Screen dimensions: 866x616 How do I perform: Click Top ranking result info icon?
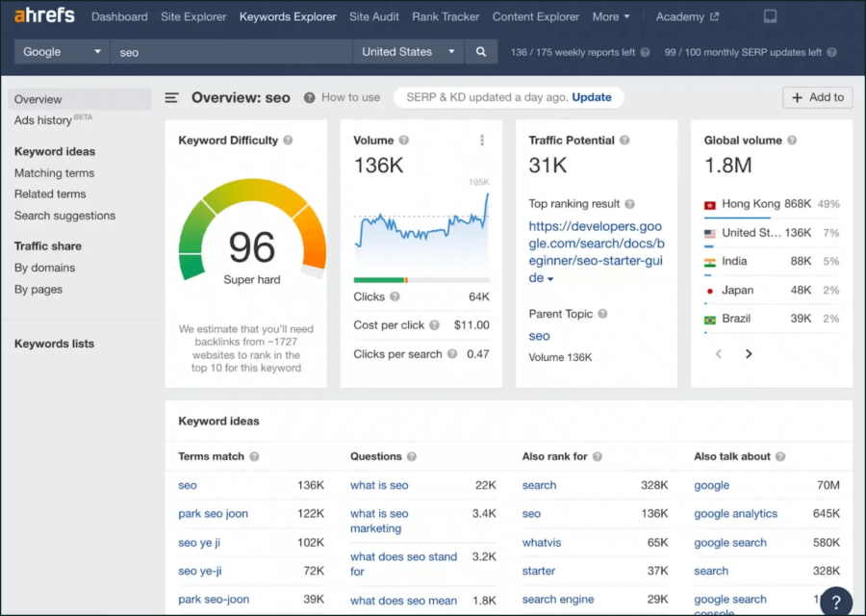pyautogui.click(x=629, y=204)
